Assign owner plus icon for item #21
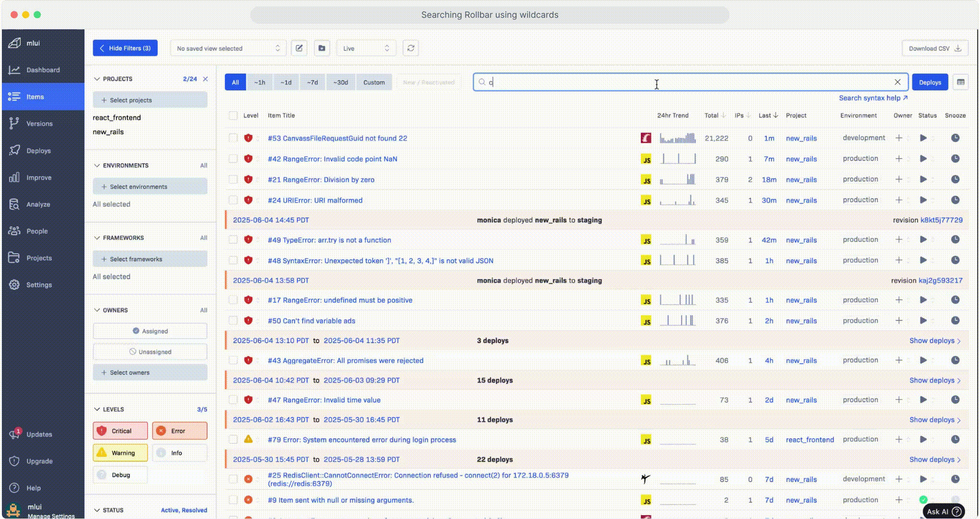 point(899,179)
